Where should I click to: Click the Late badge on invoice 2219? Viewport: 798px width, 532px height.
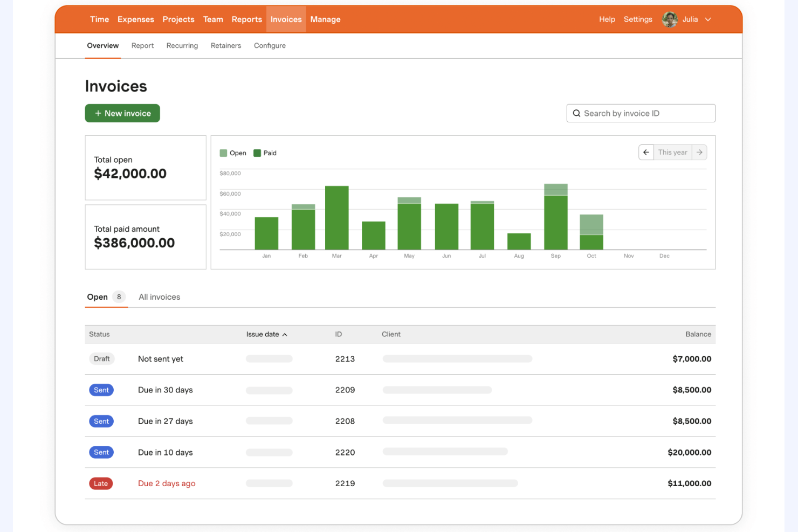click(101, 483)
